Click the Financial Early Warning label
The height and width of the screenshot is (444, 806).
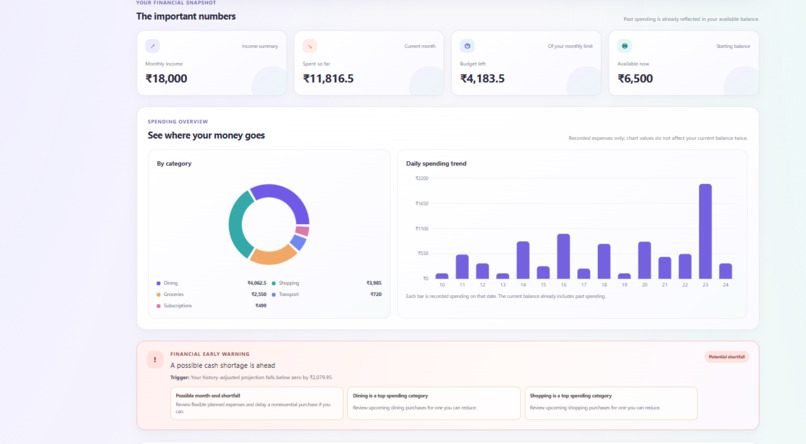click(210, 354)
